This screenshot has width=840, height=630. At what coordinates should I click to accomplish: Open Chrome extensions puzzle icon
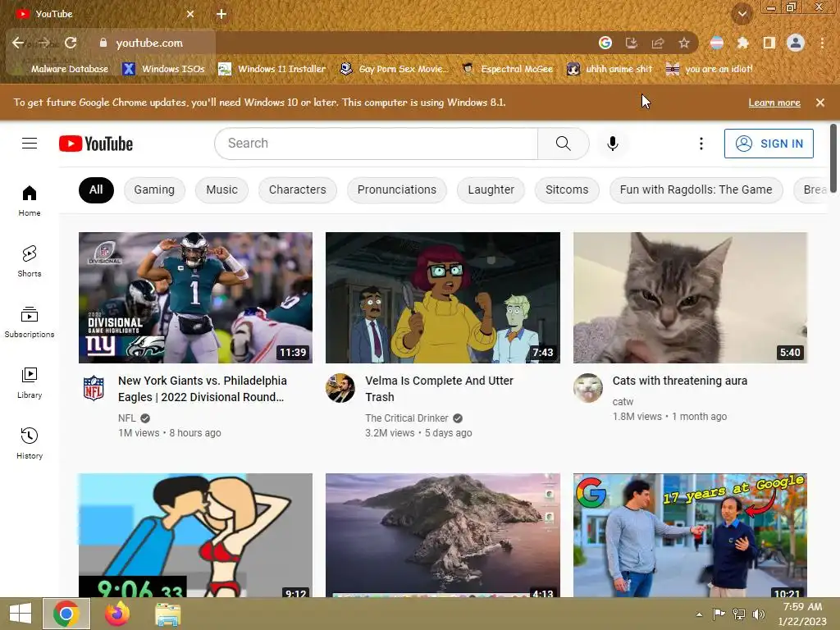[742, 43]
